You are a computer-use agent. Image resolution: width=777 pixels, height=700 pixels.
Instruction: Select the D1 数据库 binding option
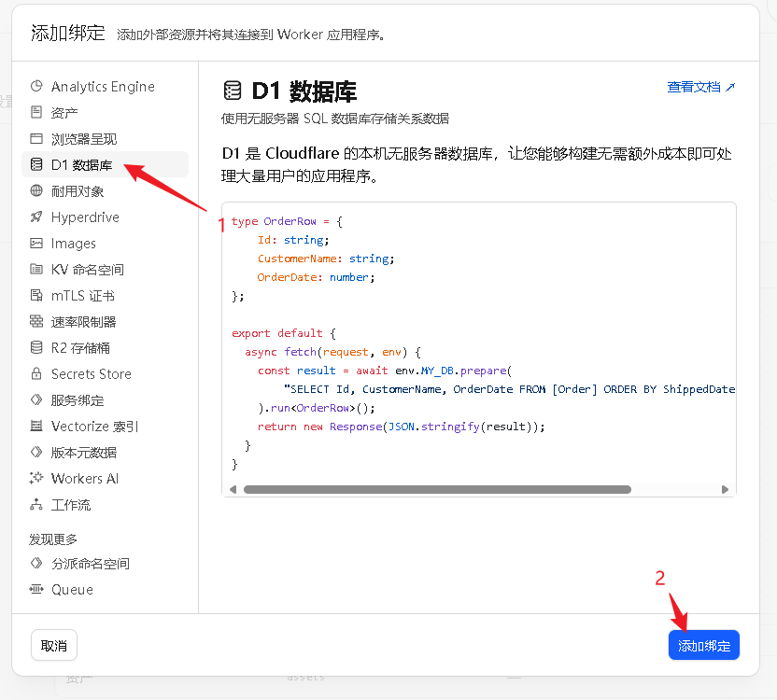point(82,165)
